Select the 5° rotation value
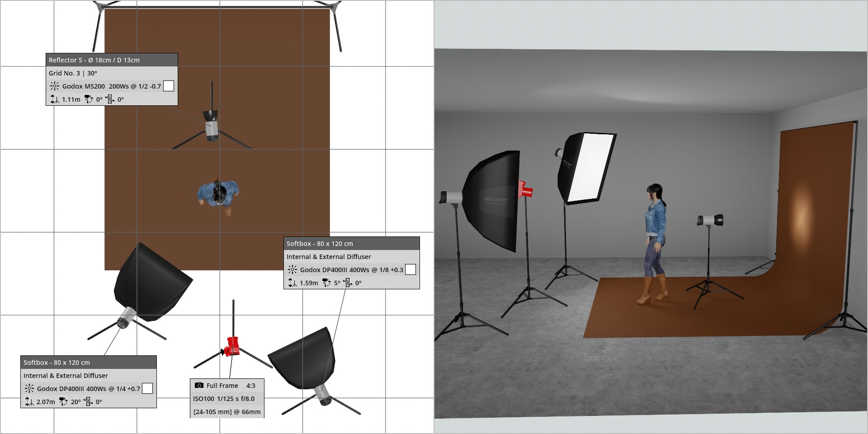This screenshot has width=868, height=434. pos(337,283)
